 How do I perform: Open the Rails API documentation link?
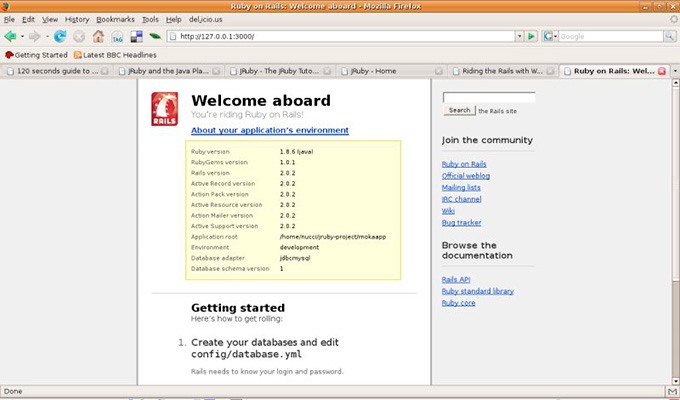point(456,279)
